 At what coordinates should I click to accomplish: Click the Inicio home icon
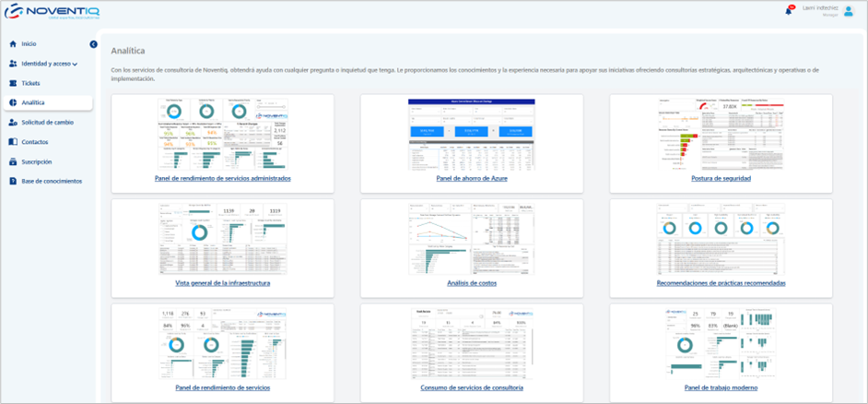pos(13,44)
